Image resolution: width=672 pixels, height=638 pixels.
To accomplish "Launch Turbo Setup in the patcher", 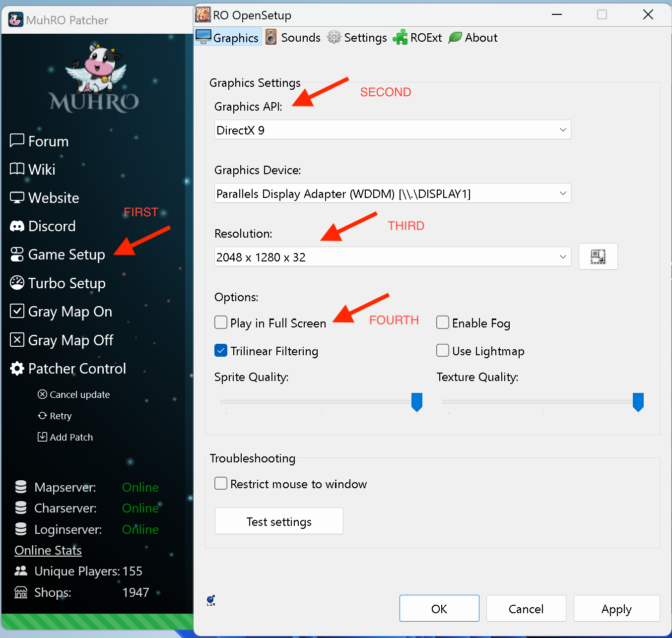I will (67, 283).
